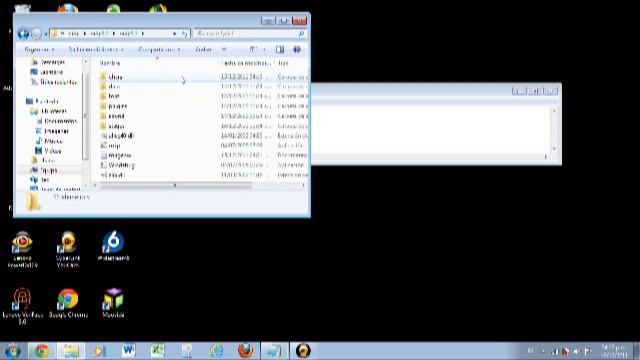640x360 pixels.
Task: Minimize the second background window
Action: pyautogui.click(x=519, y=91)
